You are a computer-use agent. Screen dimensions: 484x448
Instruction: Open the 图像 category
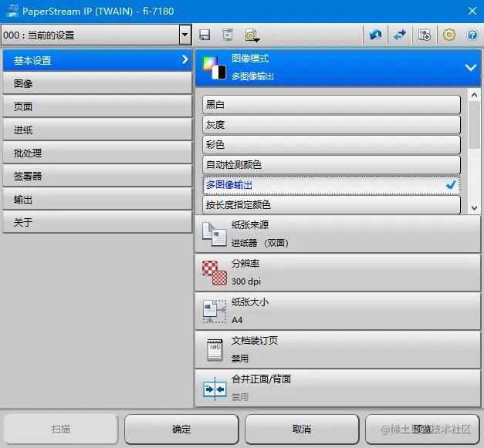97,83
